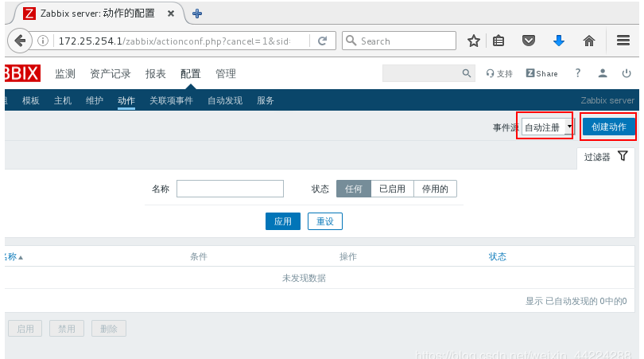This screenshot has height=359, width=644.
Task: Open the 管理 main menu
Action: (226, 73)
